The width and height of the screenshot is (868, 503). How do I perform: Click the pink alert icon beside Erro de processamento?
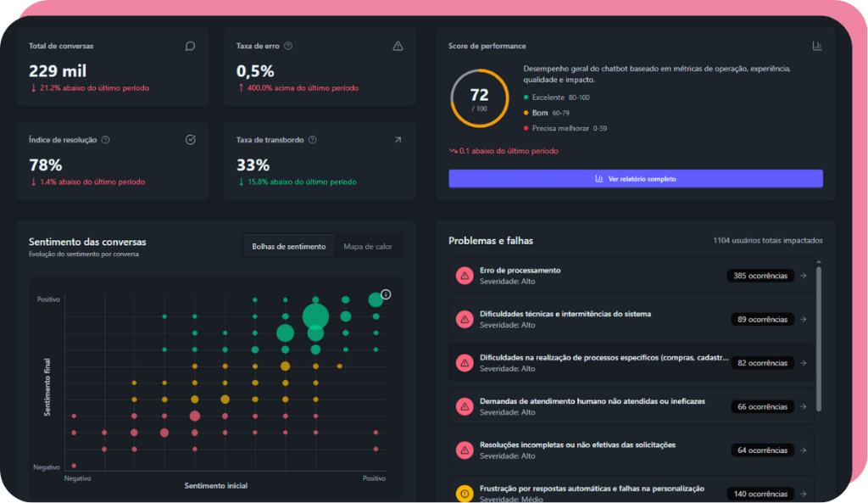[x=465, y=275]
